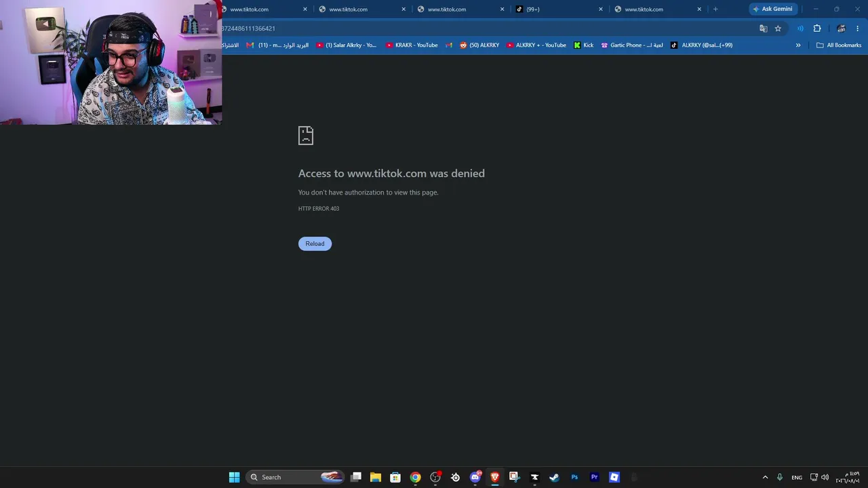
Task: Open Ask Gemini
Action: [x=772, y=9]
